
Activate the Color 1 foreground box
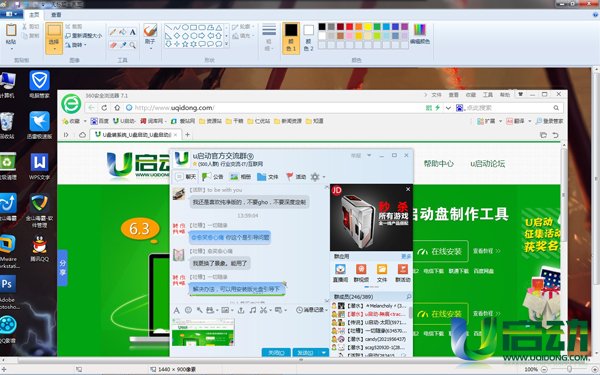tap(291, 38)
